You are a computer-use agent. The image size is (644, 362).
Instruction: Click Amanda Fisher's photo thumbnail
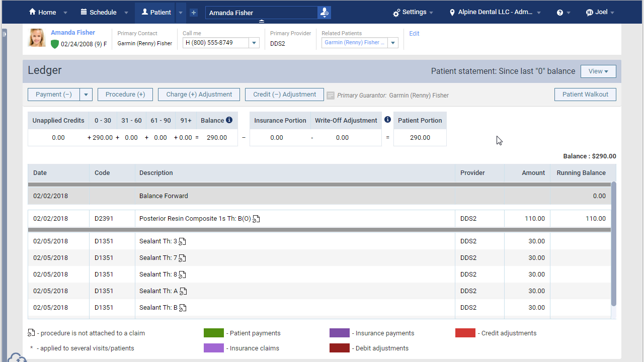point(37,38)
